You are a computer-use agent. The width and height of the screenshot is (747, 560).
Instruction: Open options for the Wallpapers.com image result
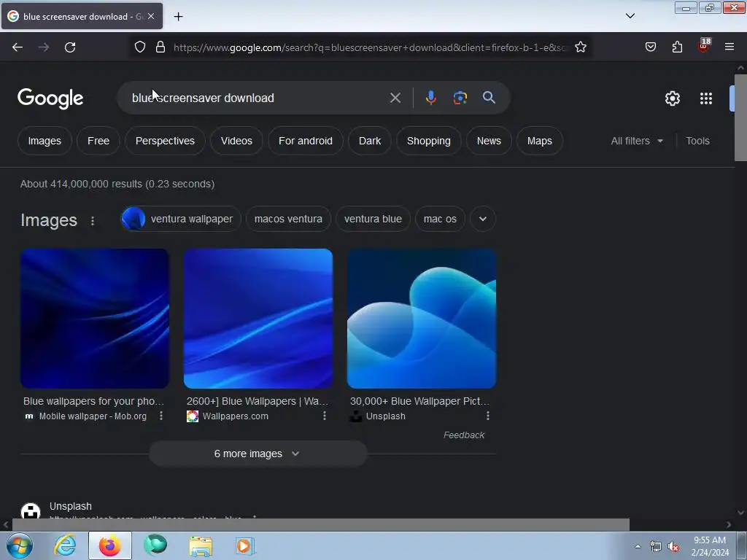click(325, 416)
